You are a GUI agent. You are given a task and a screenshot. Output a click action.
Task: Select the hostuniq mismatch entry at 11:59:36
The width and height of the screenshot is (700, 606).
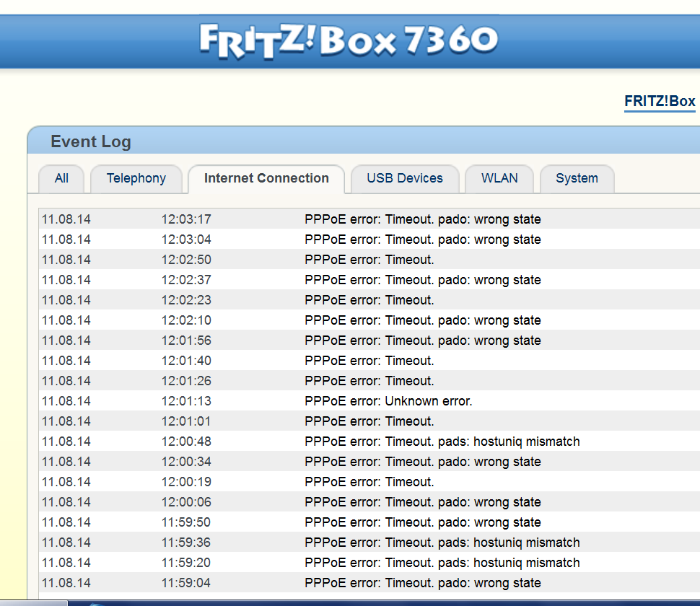[442, 543]
